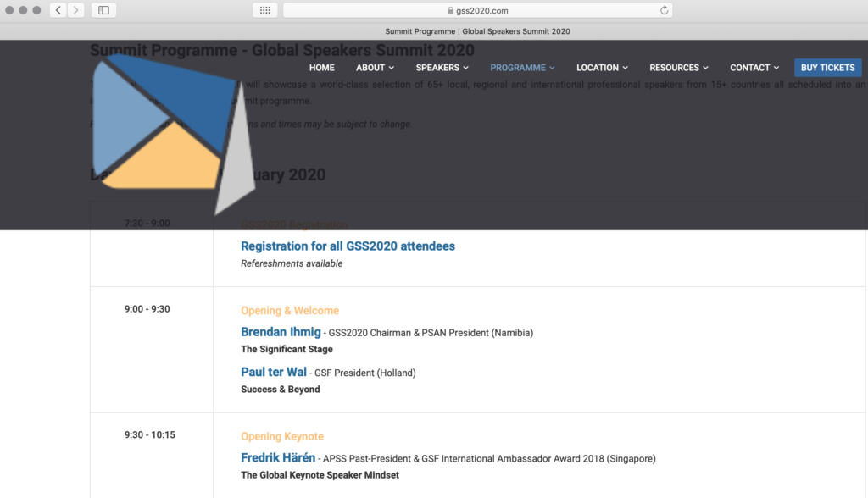Screen dimensions: 868x498
Task: Open the LOCATION menu
Action: point(602,68)
